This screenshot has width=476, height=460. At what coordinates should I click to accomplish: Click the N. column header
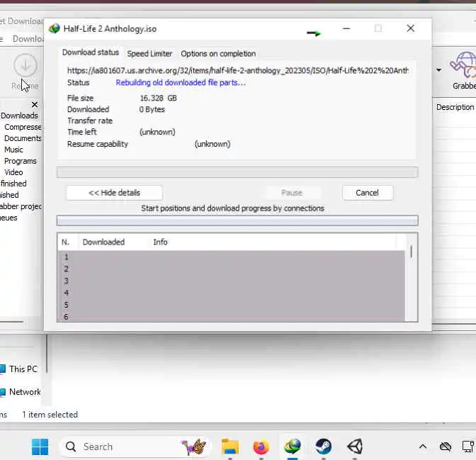(65, 242)
